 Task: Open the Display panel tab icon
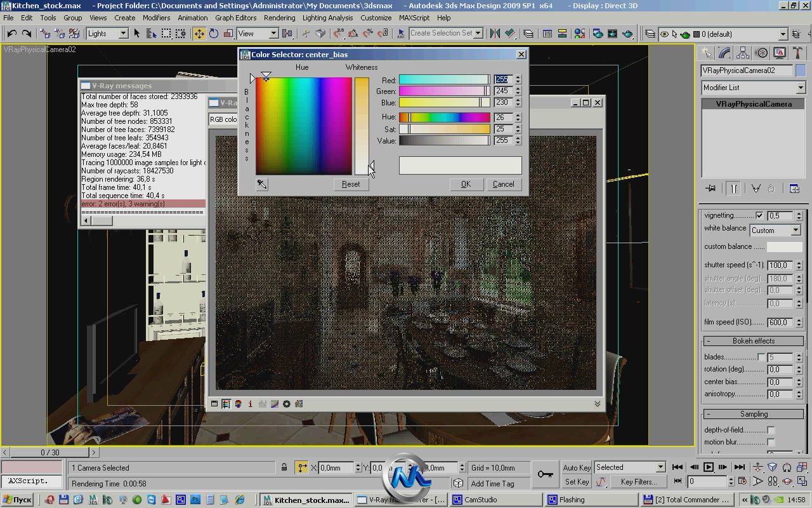click(x=780, y=53)
